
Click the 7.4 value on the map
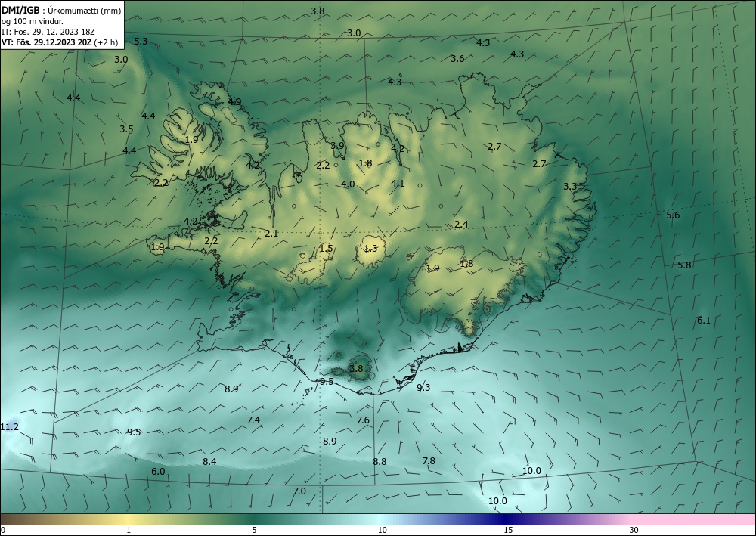tap(253, 420)
